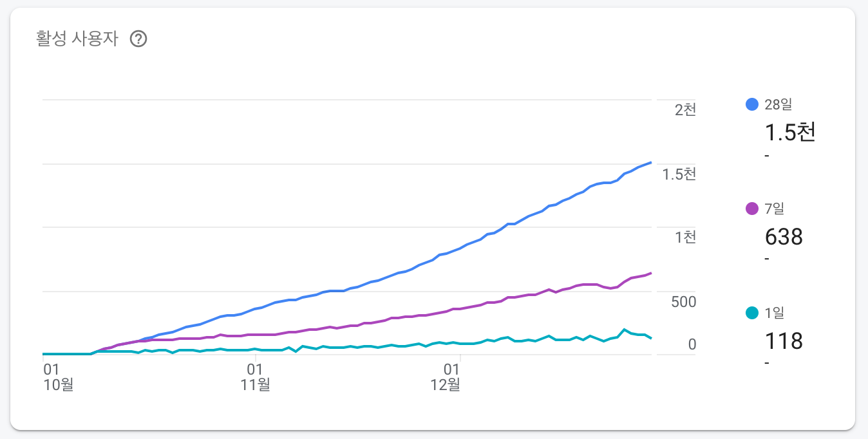Click the purple 7일 legend dot
Screen dimensions: 868x439
(x=751, y=209)
